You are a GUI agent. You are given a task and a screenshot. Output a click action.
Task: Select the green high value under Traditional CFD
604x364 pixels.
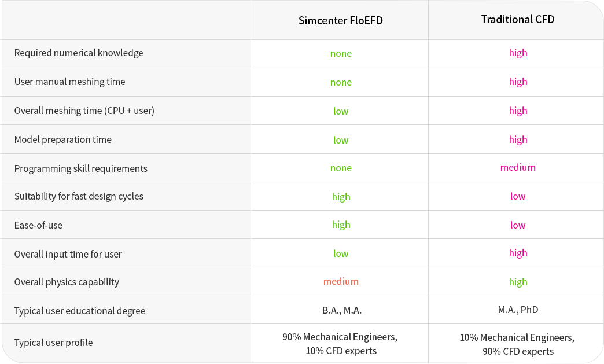[518, 282]
